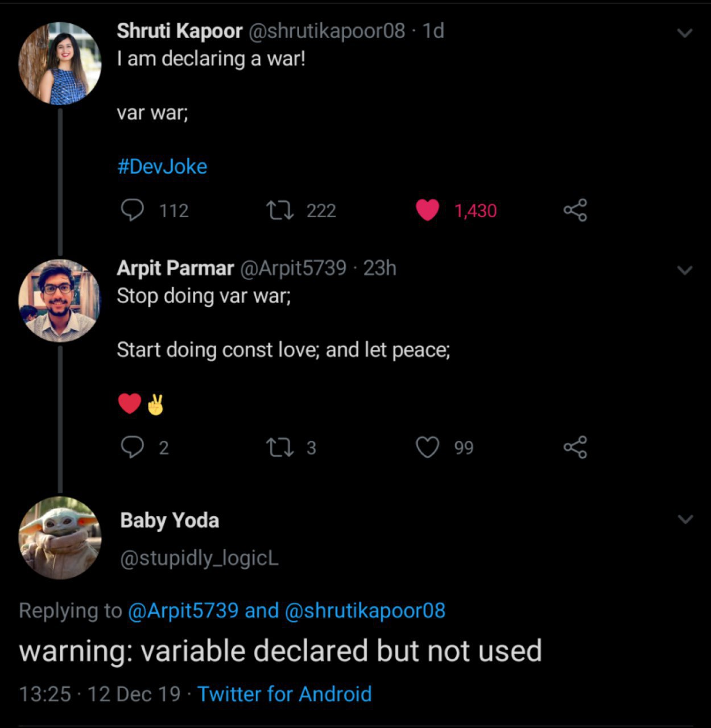Image resolution: width=711 pixels, height=728 pixels.
Task: Reply to Shruti Kapoor's tweet
Action: (x=132, y=210)
